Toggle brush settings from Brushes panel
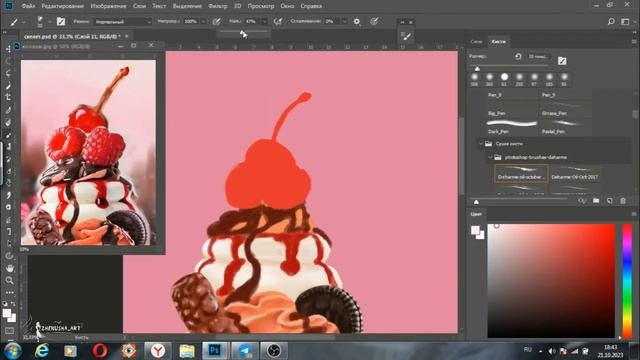Viewport: 640px width, 360px height. point(562,61)
